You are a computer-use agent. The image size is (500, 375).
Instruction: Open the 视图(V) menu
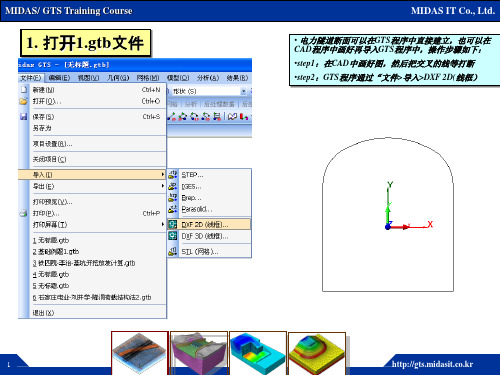(88, 78)
